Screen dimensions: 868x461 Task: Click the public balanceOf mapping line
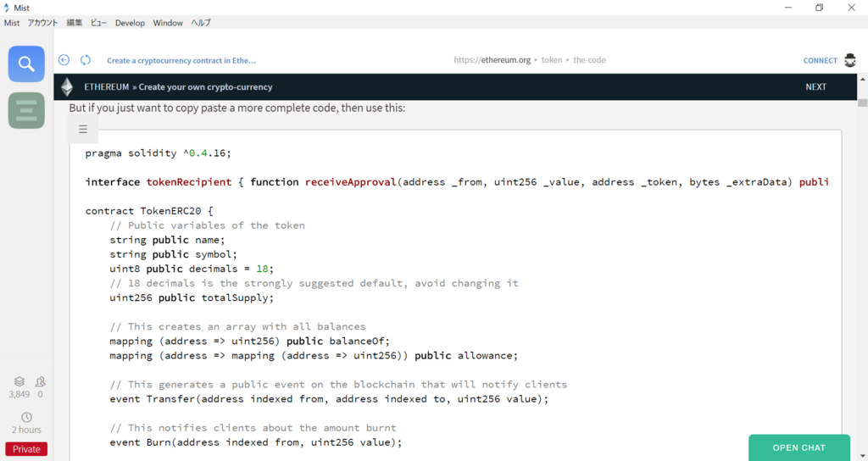tap(250, 341)
